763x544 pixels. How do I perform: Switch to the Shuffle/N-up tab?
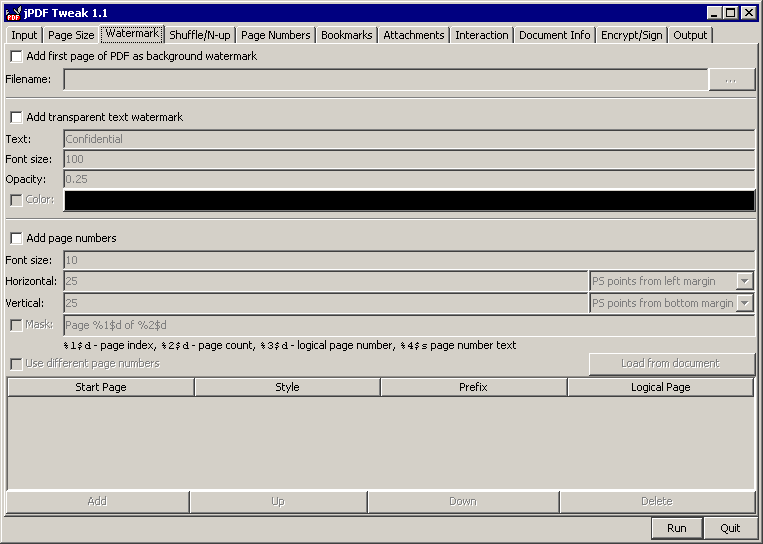pyautogui.click(x=199, y=35)
